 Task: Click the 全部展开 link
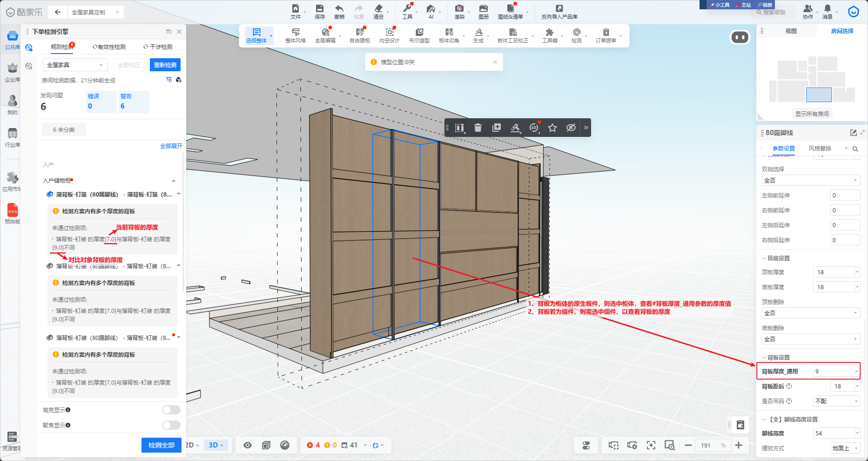coord(171,146)
